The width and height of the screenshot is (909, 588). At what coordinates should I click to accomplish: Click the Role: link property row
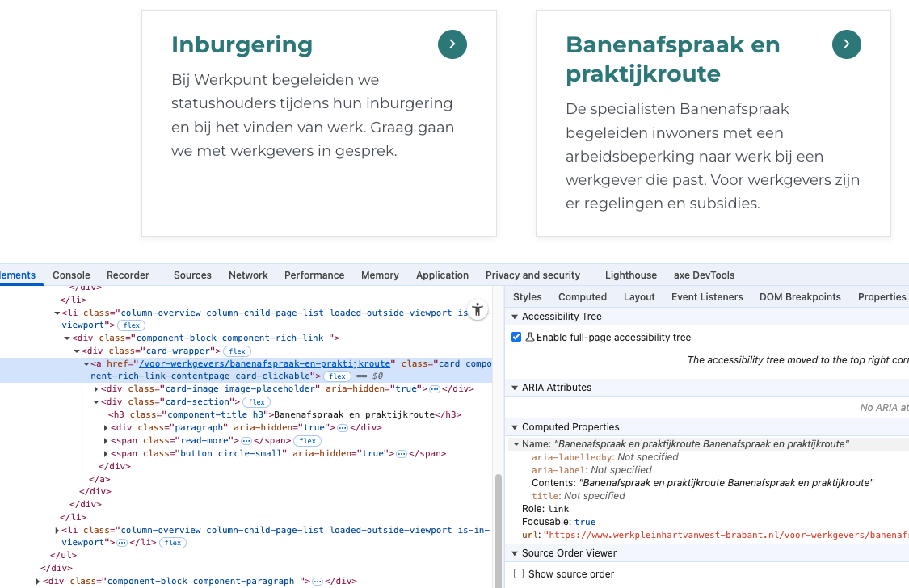click(545, 509)
